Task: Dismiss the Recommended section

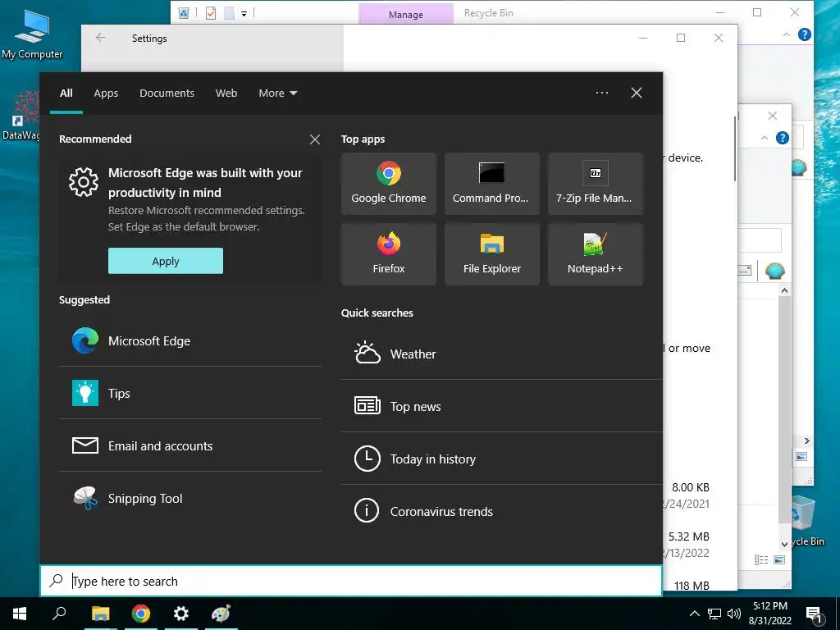Action: pos(315,139)
